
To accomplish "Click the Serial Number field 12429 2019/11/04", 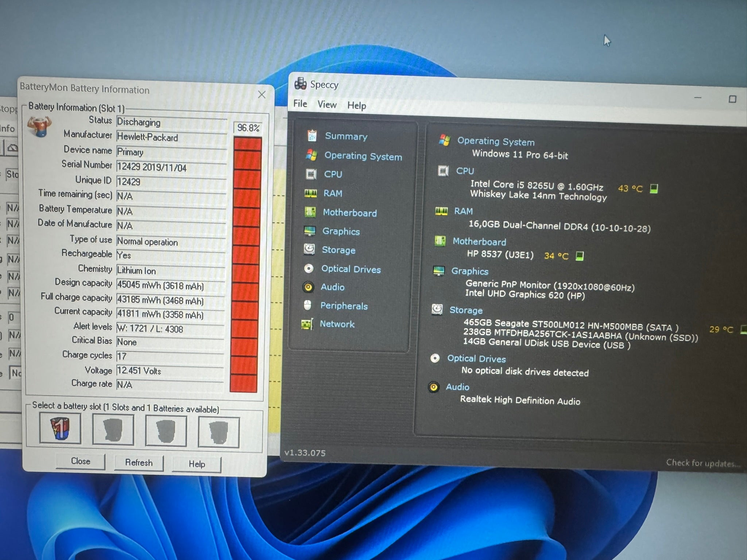I will click(x=171, y=167).
